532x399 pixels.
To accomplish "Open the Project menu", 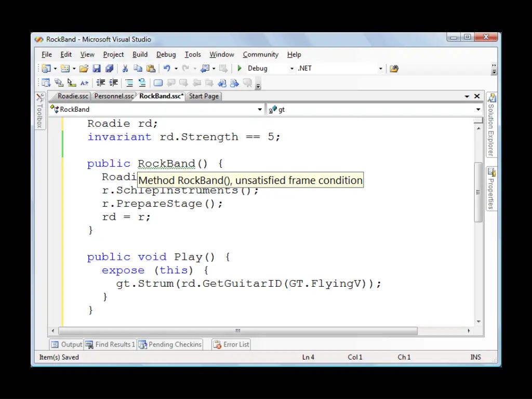I will (113, 54).
